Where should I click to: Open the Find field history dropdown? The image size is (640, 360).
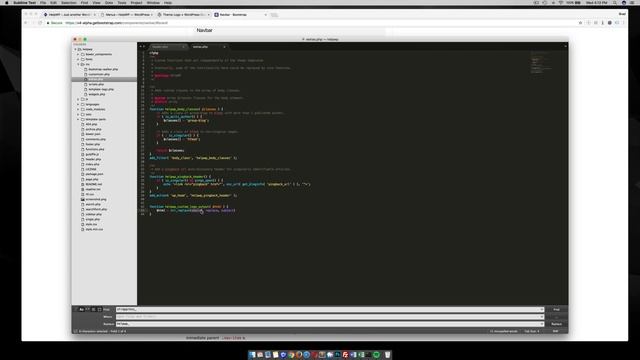[x=542, y=309]
